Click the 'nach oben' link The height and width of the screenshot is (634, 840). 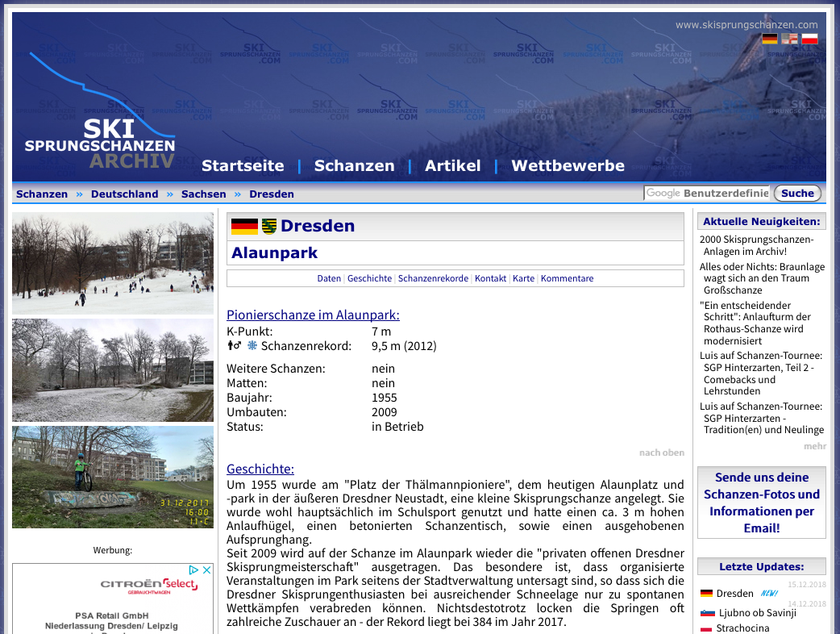click(661, 453)
